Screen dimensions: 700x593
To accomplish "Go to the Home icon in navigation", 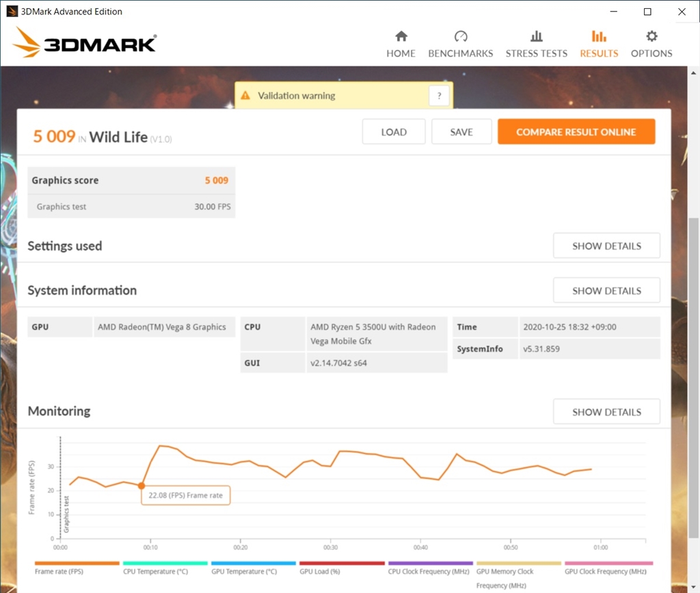I will pos(401,36).
